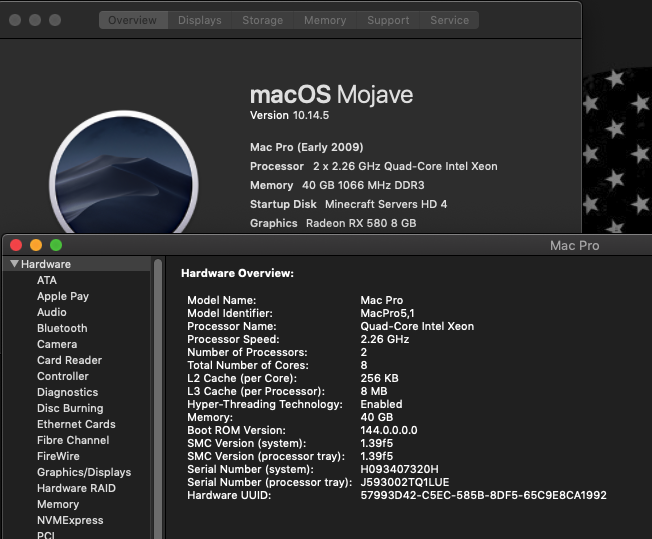Click the Processor 2 x 2.26 GHz text
The height and width of the screenshot is (539, 652).
[373, 166]
